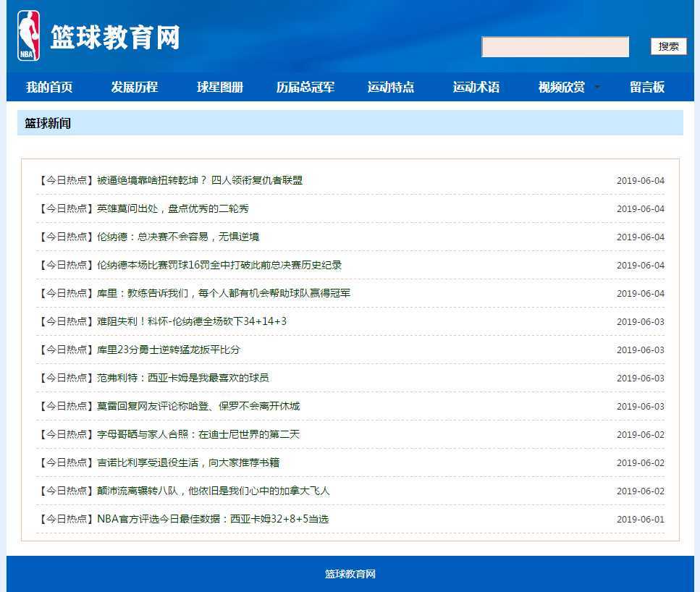This screenshot has width=700, height=592.
Task: Read 伦纳德：总决赛不会容易 article
Action: (177, 237)
